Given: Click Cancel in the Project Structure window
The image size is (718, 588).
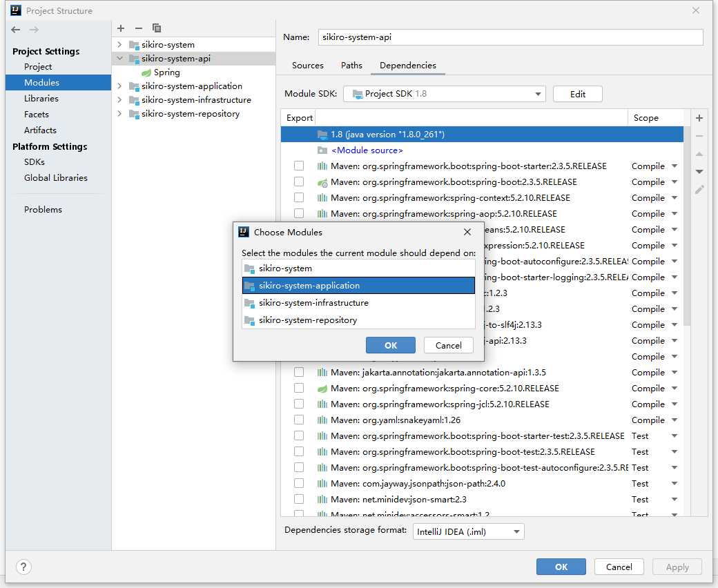Looking at the screenshot, I should pos(619,567).
